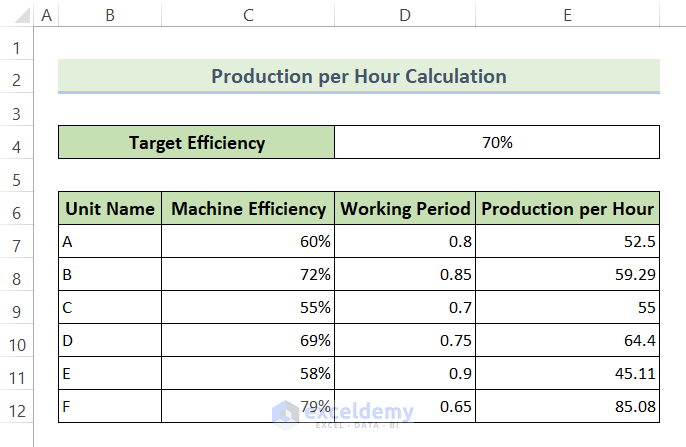Select cell with value 59.29
The image size is (686, 447).
click(x=567, y=275)
